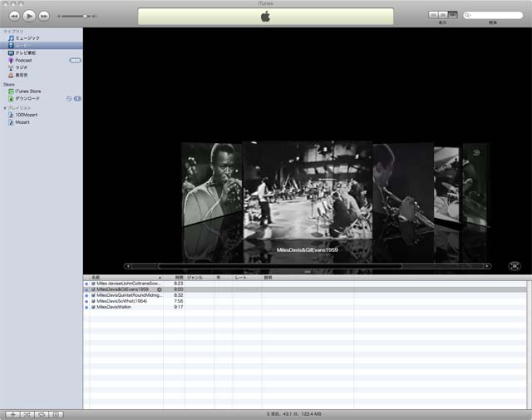Select the highlighted Movies library item
The height and width of the screenshot is (420, 532).
pos(41,46)
